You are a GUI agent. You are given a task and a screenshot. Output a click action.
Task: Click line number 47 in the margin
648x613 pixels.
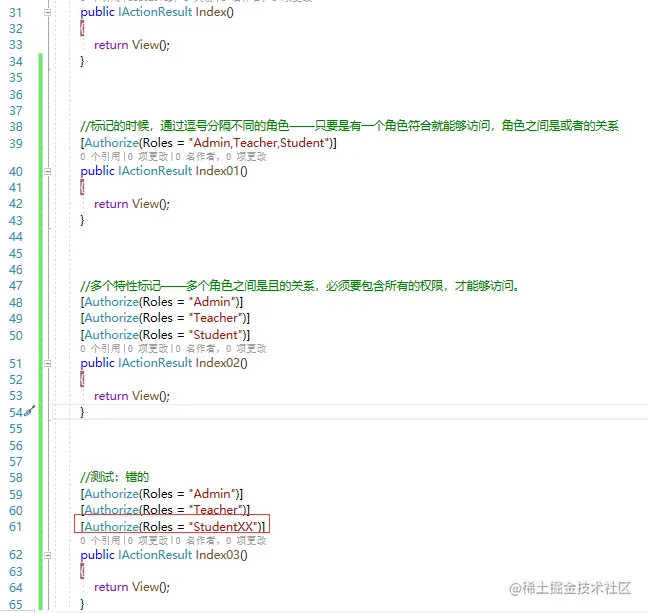[x=16, y=286]
